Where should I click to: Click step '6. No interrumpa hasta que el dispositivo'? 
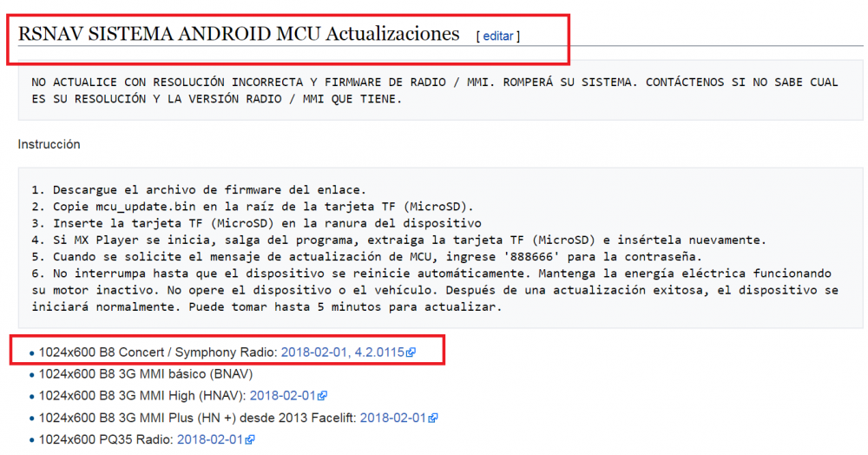click(x=435, y=290)
